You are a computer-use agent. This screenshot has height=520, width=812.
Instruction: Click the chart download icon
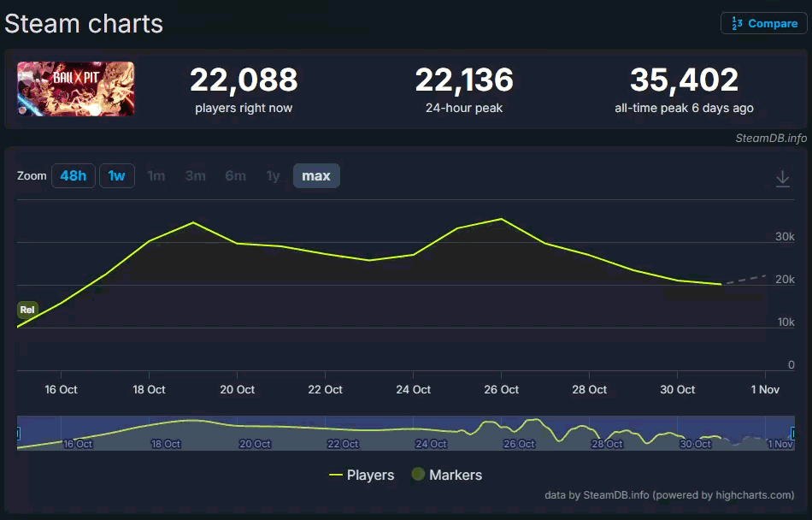coord(782,178)
